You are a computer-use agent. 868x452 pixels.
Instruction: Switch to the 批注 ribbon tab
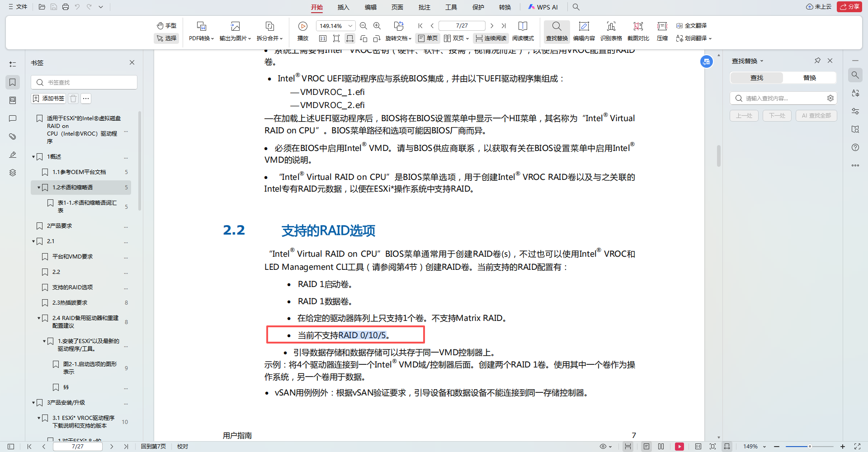tap(425, 7)
